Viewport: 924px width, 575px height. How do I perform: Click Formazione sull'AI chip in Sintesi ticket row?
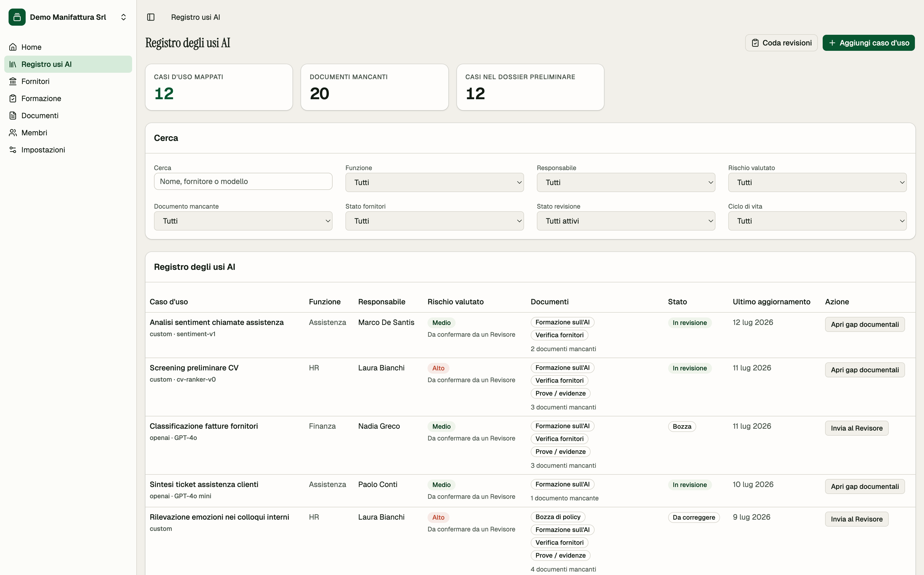click(x=562, y=485)
